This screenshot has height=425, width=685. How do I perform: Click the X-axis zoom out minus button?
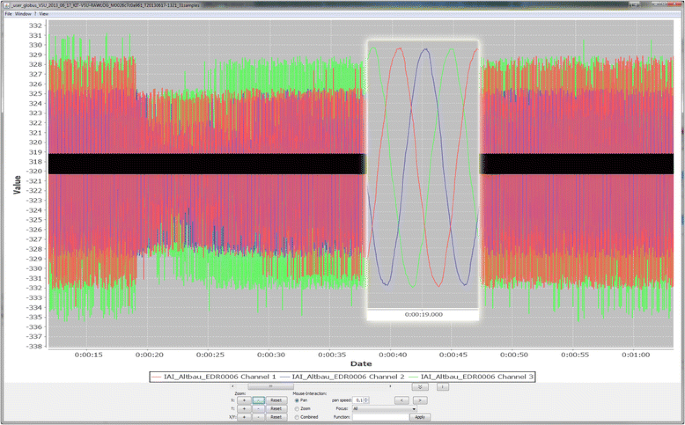259,400
